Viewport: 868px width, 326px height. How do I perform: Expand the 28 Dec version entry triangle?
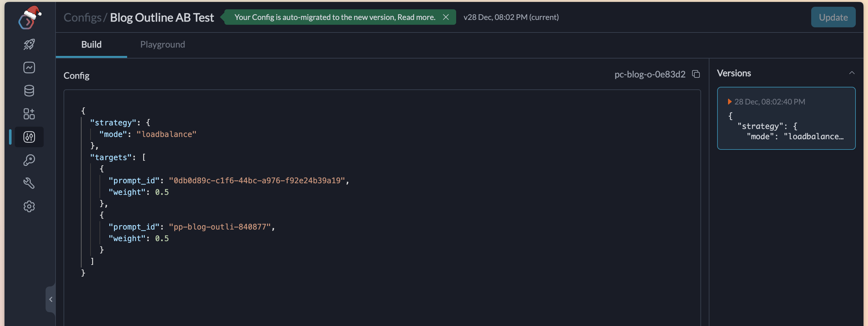point(729,102)
